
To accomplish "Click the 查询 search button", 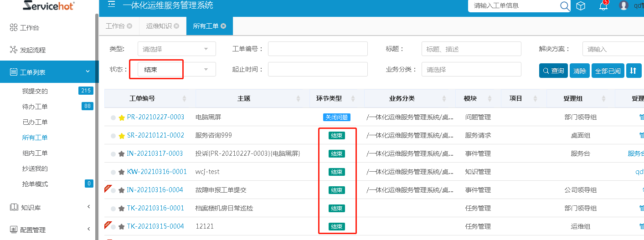I will [553, 71].
